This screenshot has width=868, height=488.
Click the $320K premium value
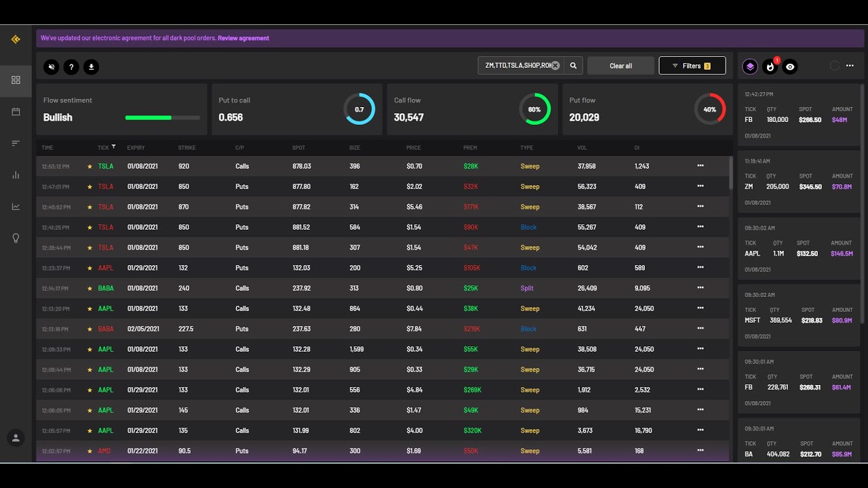(473, 430)
